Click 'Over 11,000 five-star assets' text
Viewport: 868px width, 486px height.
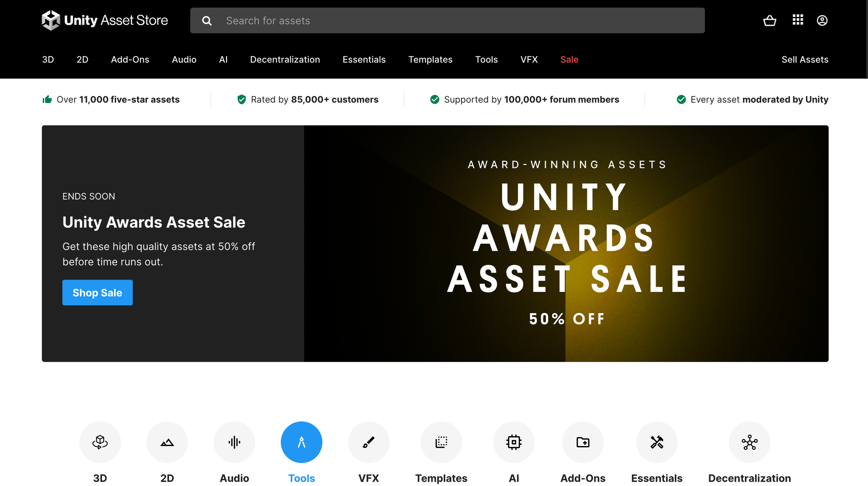coord(118,99)
